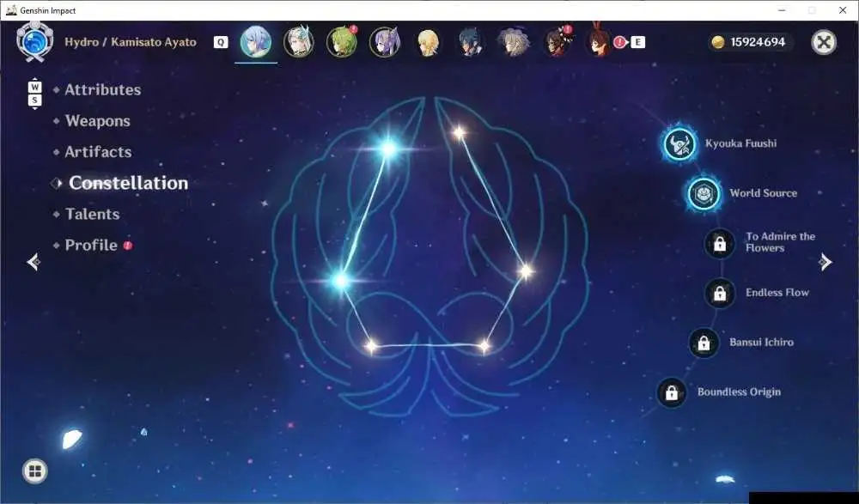Select the white-haired character next to Ayato
This screenshot has width=859, height=504.
tap(299, 42)
